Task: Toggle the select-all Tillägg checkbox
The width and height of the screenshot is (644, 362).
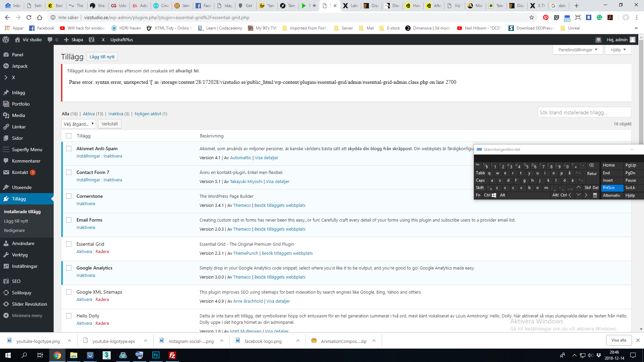Action: [x=69, y=136]
